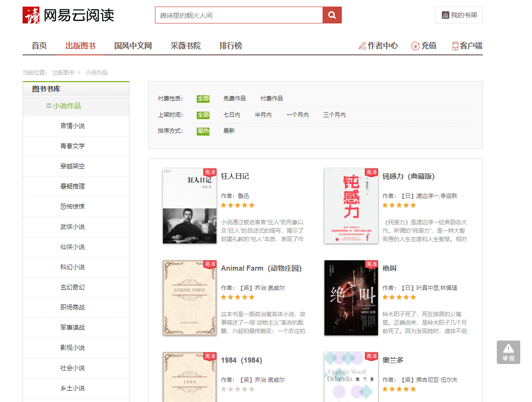The image size is (532, 402).
Task: Click the 客户端 phone icon
Action: 455,46
